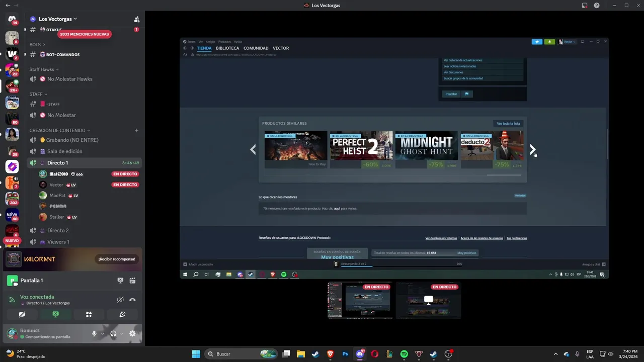Viewport: 644px width, 362px height.
Task: Join No Molestar Hawks voice channel
Action: (x=85, y=79)
